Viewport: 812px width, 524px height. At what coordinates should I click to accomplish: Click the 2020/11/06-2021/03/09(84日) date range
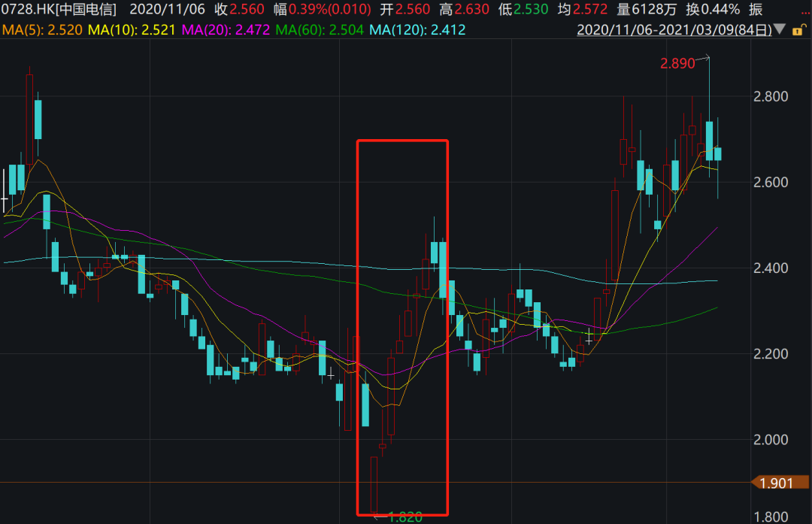click(674, 30)
